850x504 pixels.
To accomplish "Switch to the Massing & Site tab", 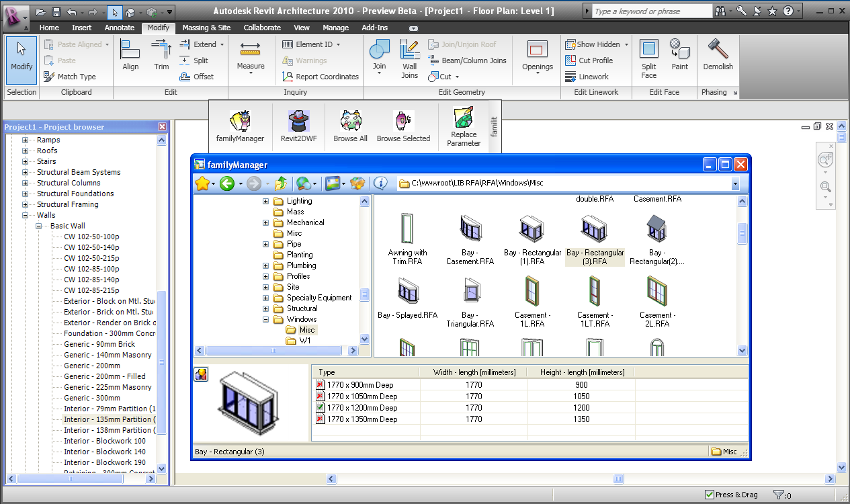I will (x=207, y=28).
